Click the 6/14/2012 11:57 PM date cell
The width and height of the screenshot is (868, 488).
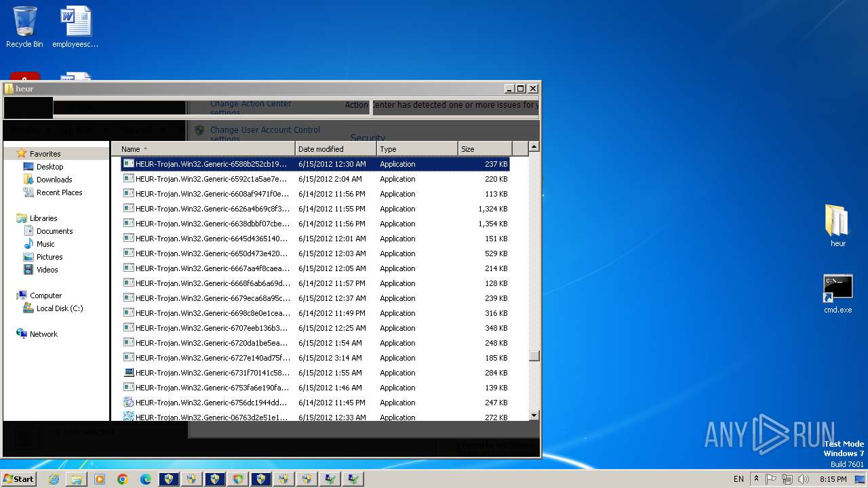coord(332,283)
